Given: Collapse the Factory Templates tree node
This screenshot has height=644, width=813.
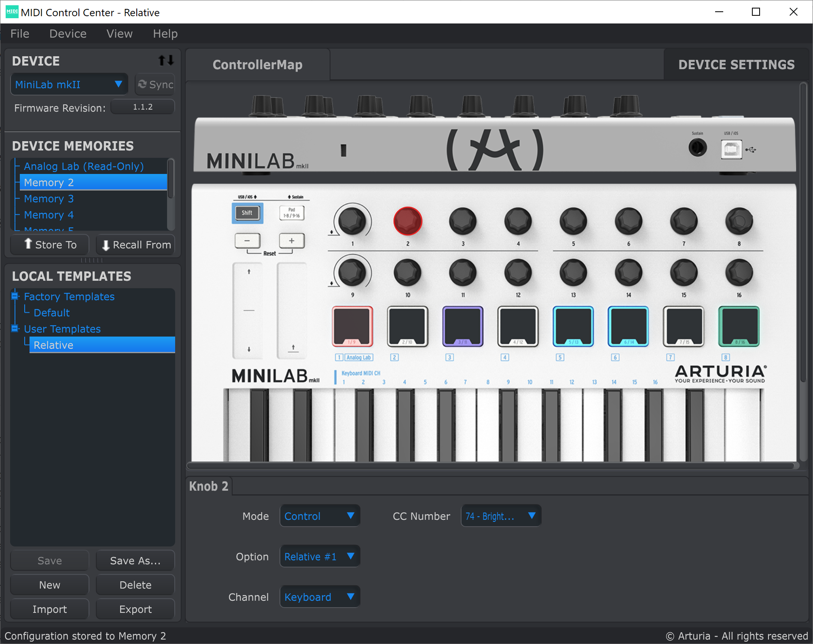Looking at the screenshot, I should (15, 296).
